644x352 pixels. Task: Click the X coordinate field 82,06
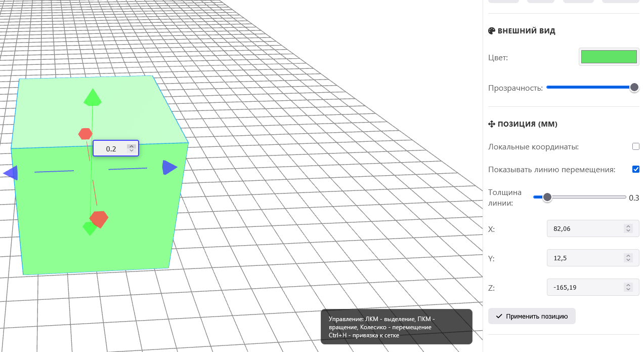(x=593, y=228)
